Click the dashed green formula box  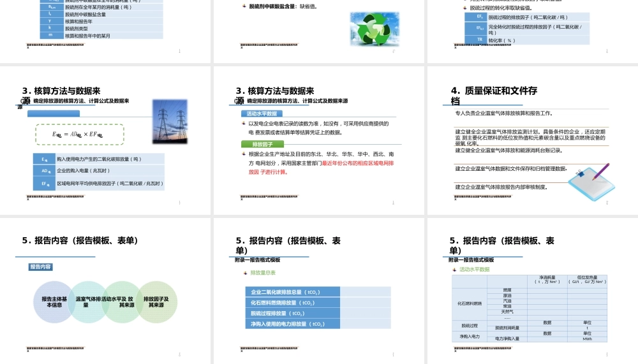[80, 135]
